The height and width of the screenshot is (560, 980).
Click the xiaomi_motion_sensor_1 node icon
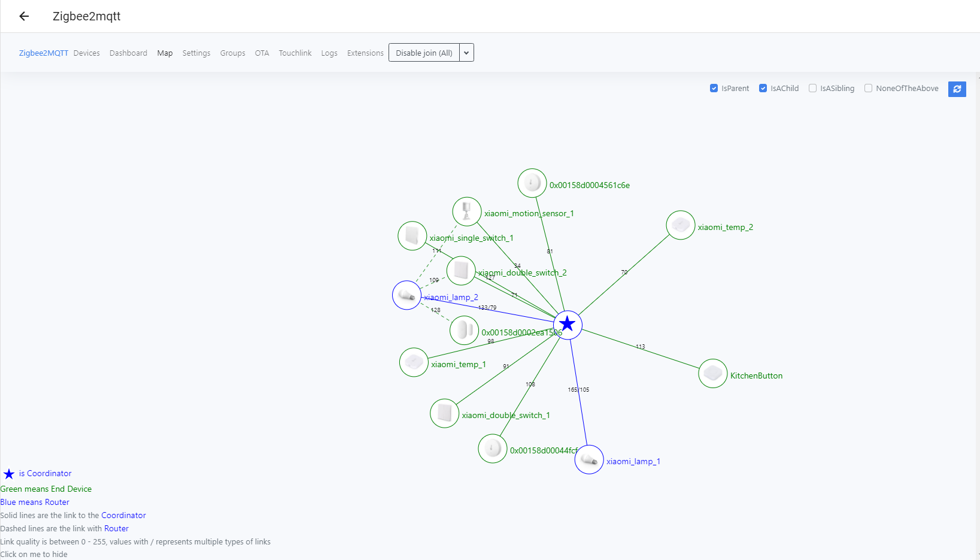point(467,211)
